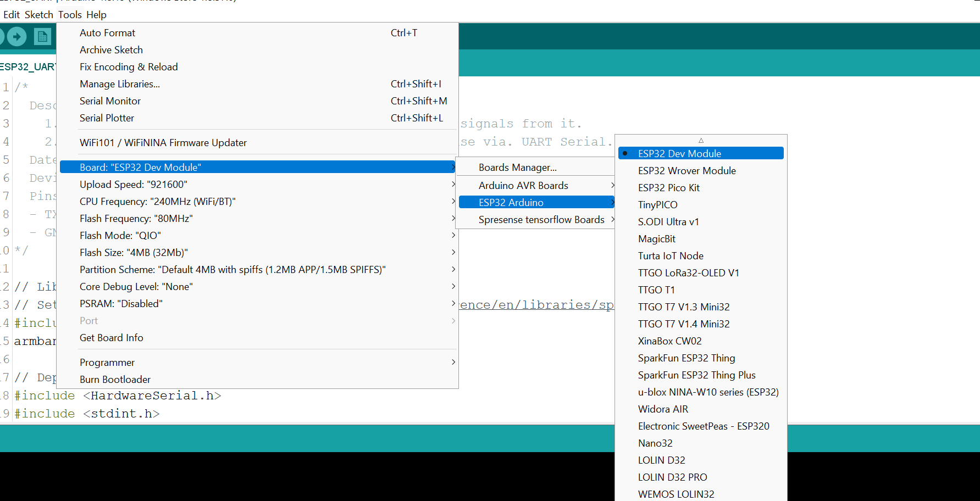Click the Upload arrow icon in the toolbar

18,36
